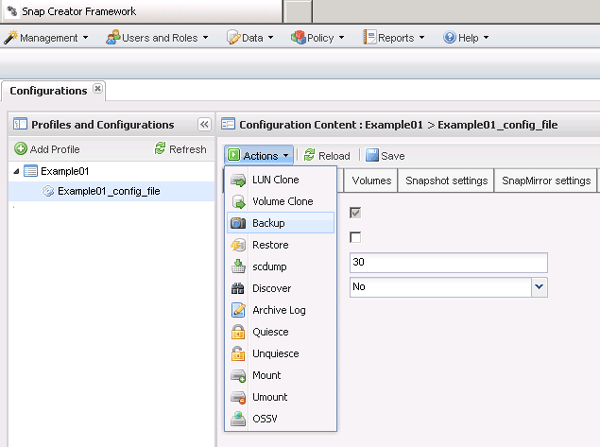Select OSSV menu entry
600x447 pixels.
(x=281, y=419)
